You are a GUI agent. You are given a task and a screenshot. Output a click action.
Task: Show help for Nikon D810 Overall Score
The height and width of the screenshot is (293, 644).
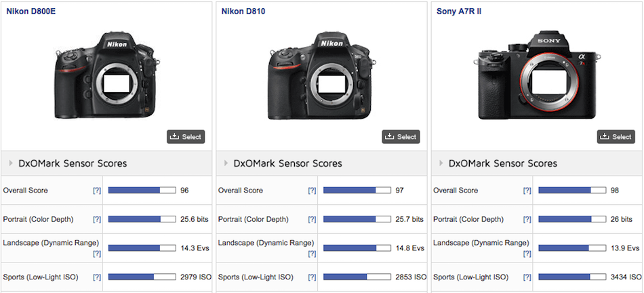312,191
